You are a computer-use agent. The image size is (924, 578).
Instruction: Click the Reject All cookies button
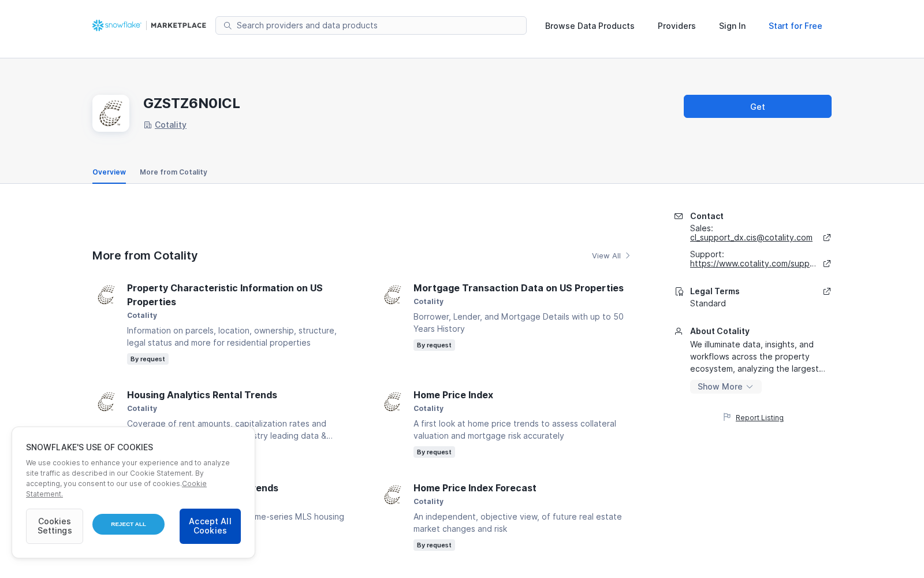128,524
